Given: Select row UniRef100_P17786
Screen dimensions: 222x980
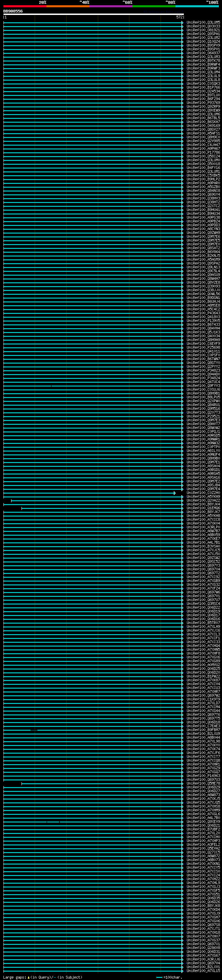Looking at the screenshot, I should (203, 153).
